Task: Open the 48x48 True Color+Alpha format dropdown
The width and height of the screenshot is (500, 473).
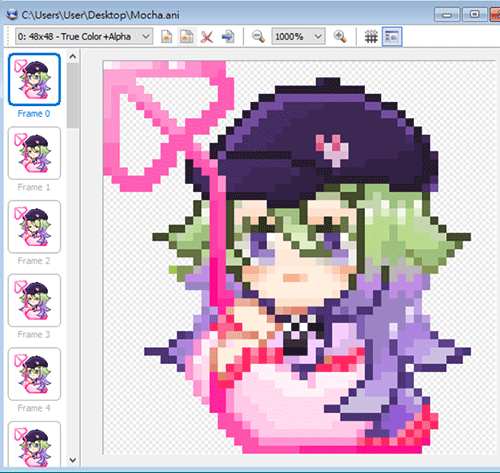Action: pyautogui.click(x=84, y=36)
